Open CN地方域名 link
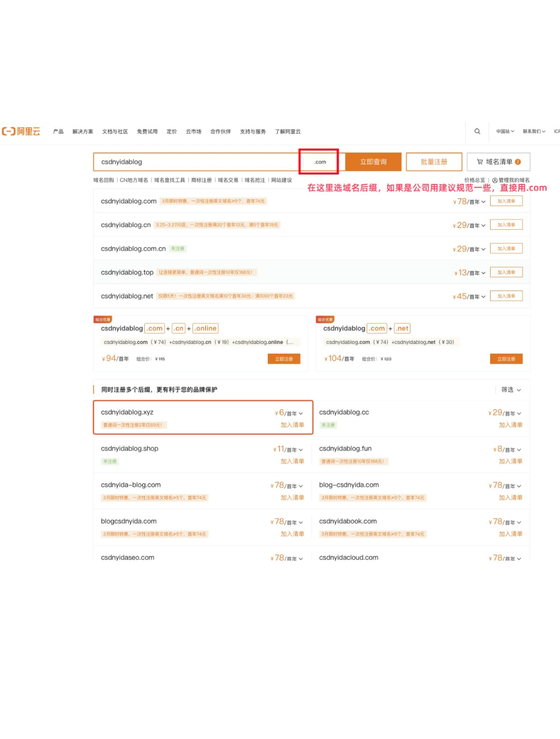This screenshot has height=739, width=560. (134, 180)
